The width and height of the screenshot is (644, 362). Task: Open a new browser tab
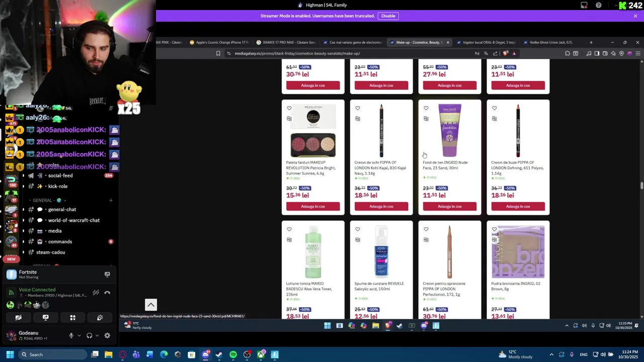coord(591,42)
